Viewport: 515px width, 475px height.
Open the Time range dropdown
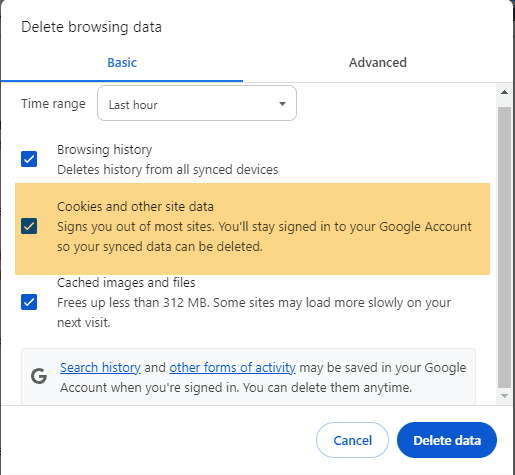[x=197, y=103]
